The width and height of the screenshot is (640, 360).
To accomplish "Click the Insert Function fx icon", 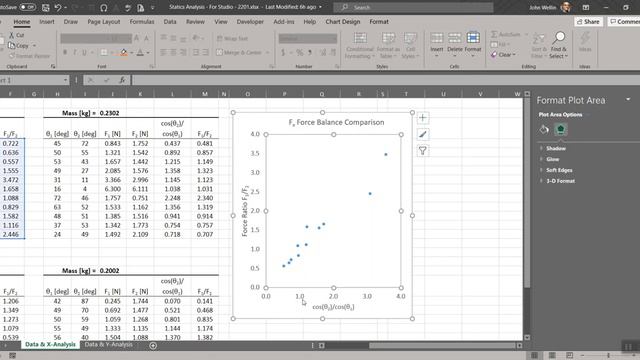I will point(122,80).
